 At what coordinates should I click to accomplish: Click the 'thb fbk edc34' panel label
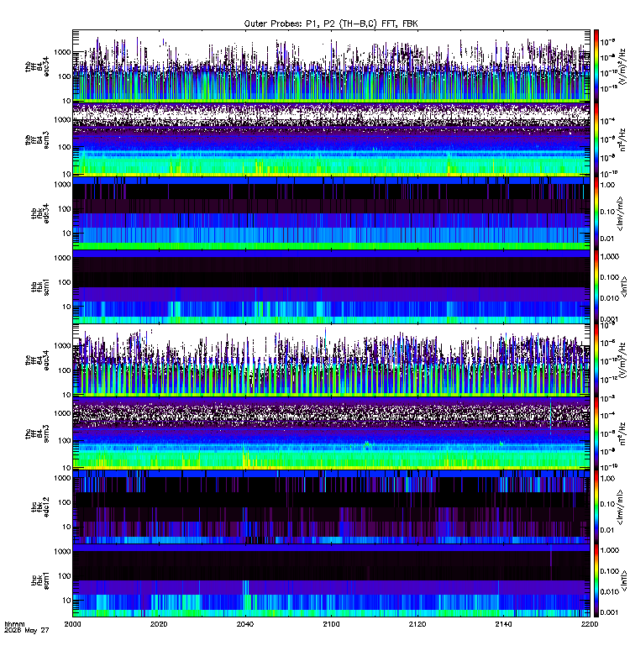click(40, 213)
